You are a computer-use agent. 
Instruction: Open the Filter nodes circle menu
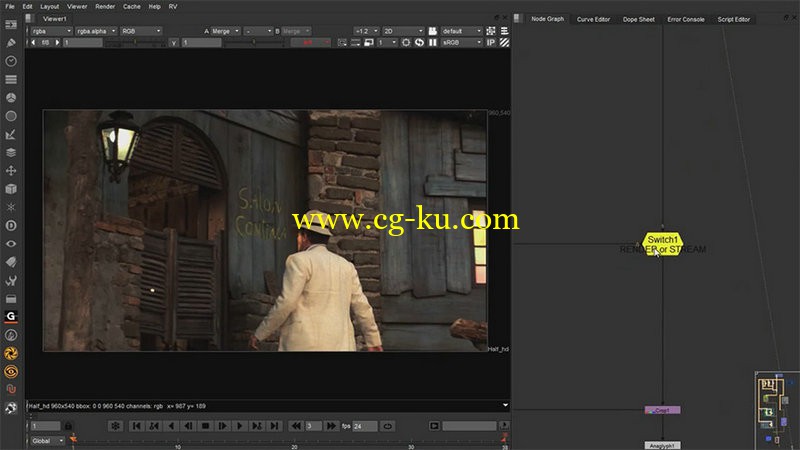(x=11, y=116)
